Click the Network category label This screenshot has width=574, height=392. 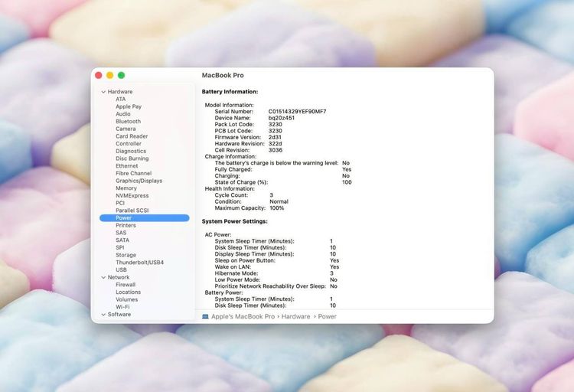119,277
